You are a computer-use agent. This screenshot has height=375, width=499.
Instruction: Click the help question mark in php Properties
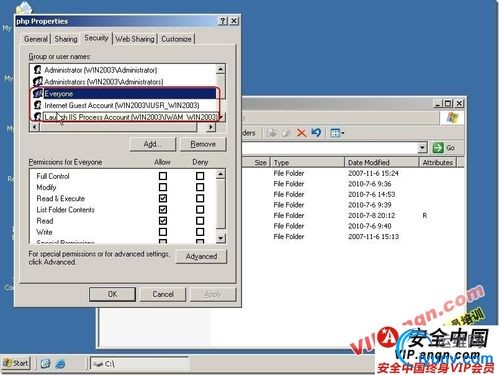[223, 21]
